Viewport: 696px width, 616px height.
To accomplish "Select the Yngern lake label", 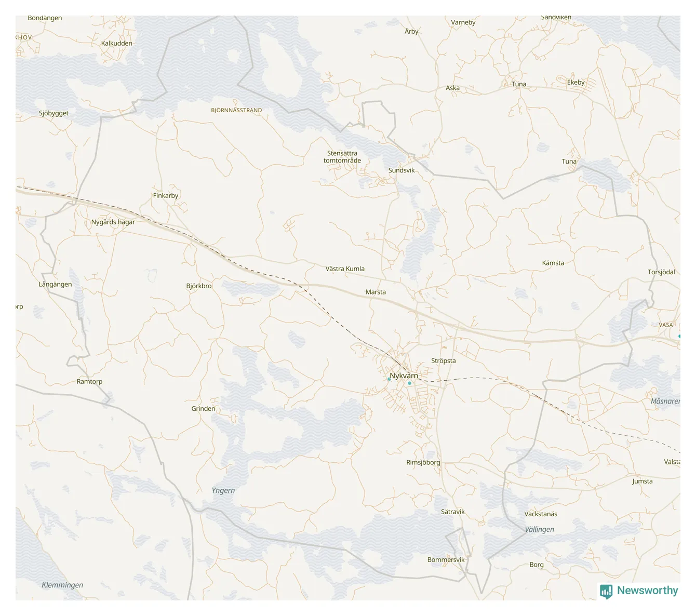I will pos(223,491).
